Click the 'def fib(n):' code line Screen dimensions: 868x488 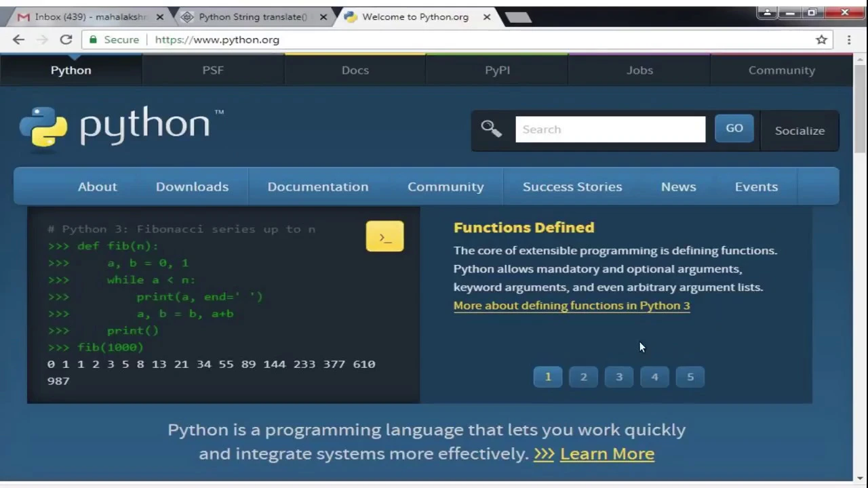pos(103,246)
